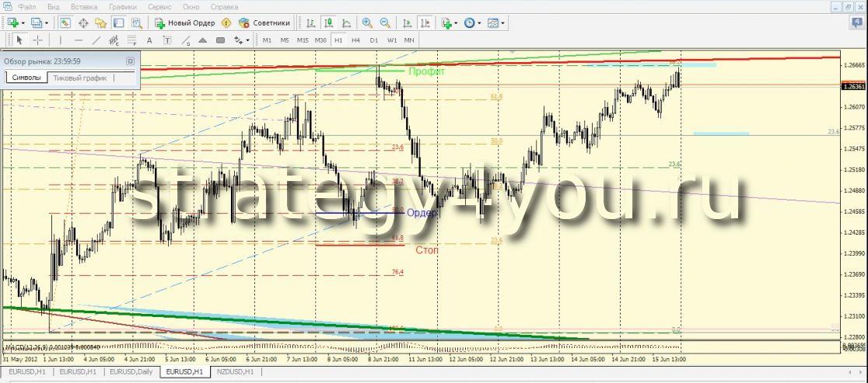The width and height of the screenshot is (868, 383).
Task: Switch to the NZDUSD,H1 chart tab
Action: tap(233, 373)
